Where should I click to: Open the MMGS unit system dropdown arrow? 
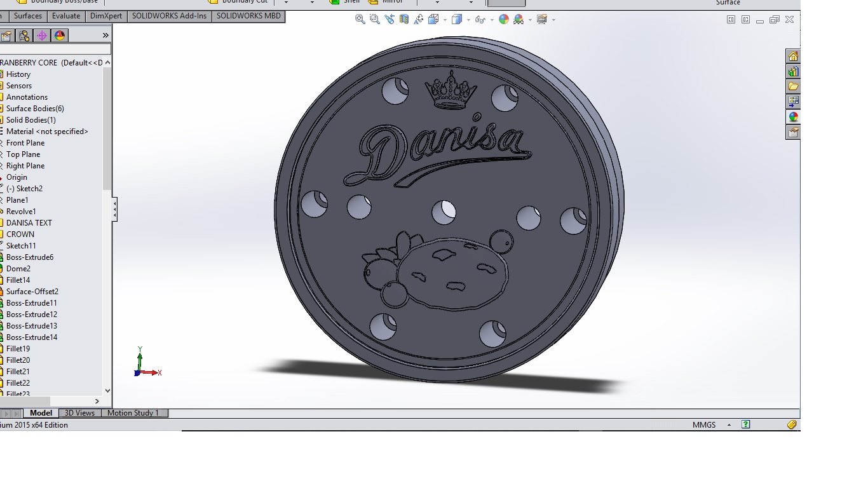click(729, 425)
